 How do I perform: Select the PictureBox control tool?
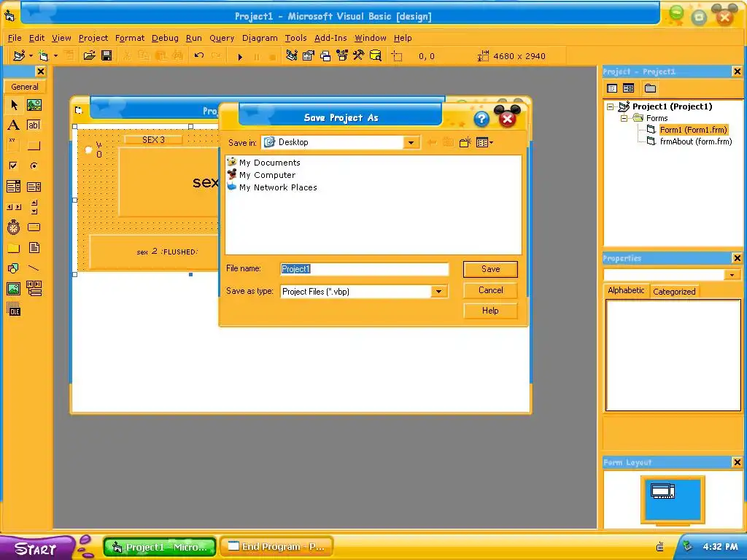click(x=34, y=105)
